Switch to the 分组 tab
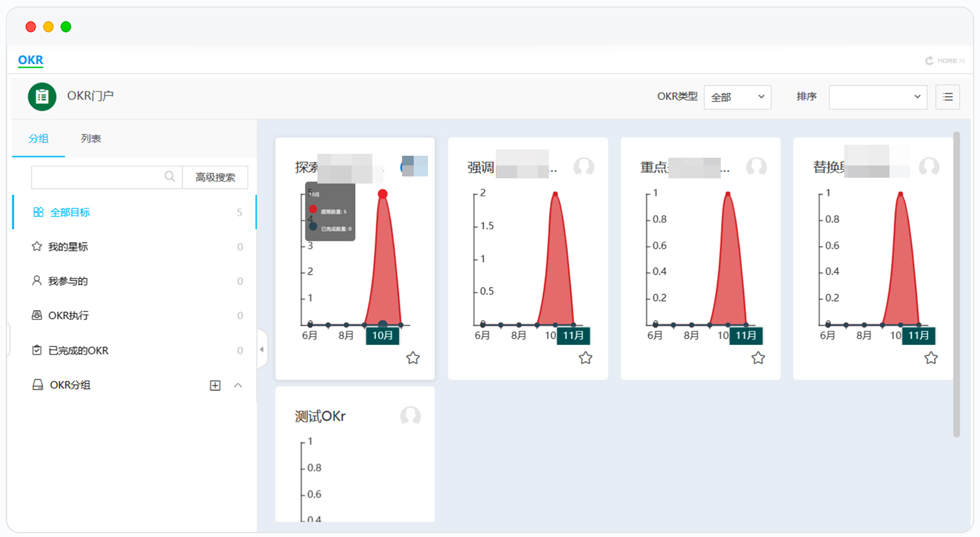The height and width of the screenshot is (537, 980). (x=39, y=138)
